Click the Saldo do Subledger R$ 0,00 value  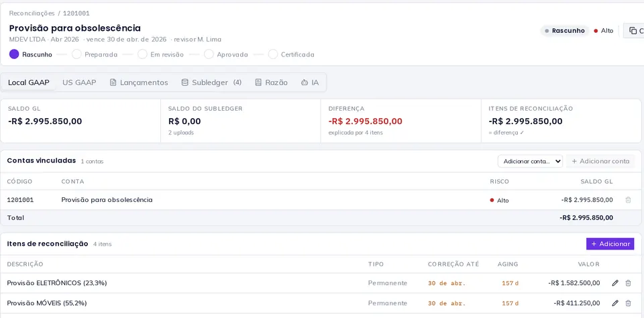(x=184, y=121)
